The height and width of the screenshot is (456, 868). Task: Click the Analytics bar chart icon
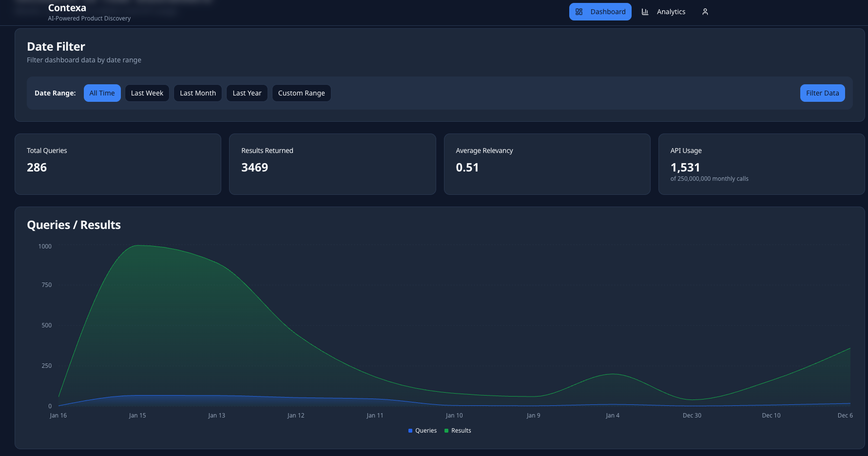(645, 12)
